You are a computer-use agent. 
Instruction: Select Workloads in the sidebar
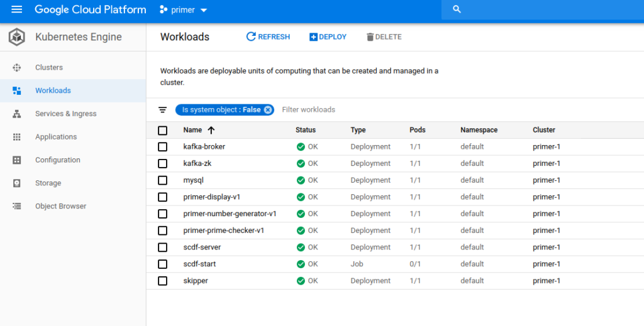click(x=73, y=90)
